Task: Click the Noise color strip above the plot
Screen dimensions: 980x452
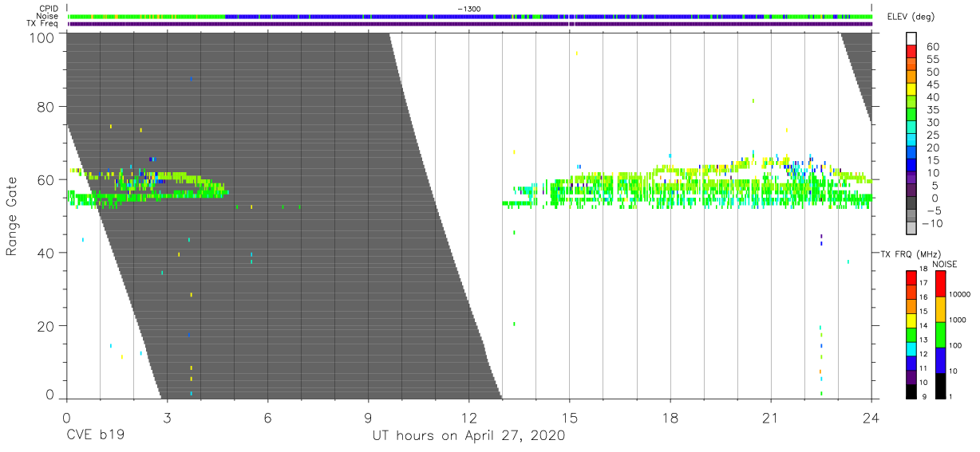Action: pyautogui.click(x=470, y=16)
